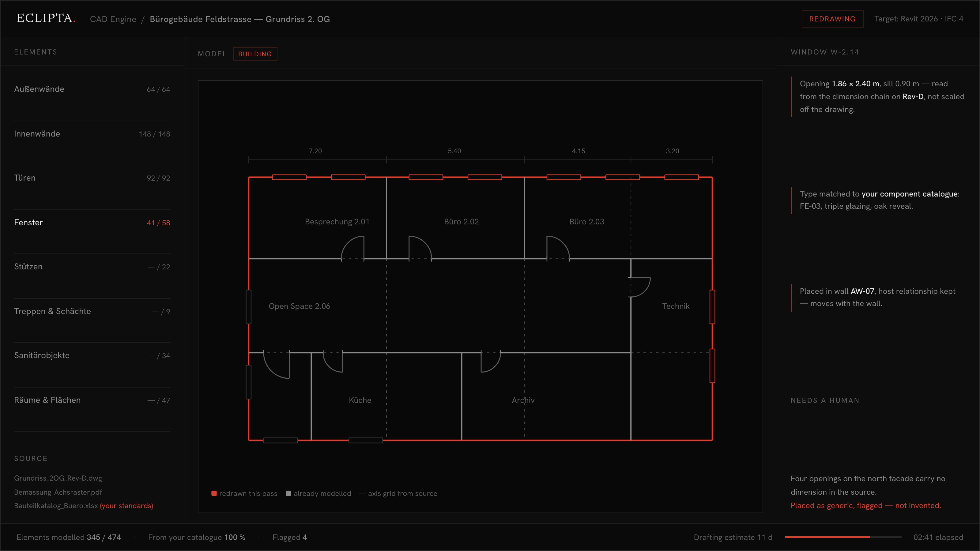Image resolution: width=980 pixels, height=551 pixels.
Task: Click the Archiv room label
Action: click(x=523, y=400)
